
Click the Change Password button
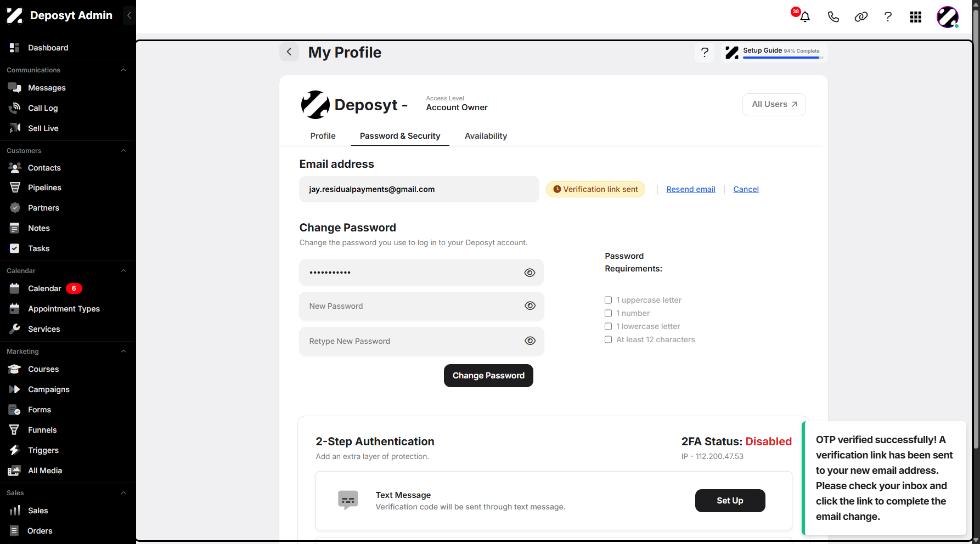(x=488, y=376)
